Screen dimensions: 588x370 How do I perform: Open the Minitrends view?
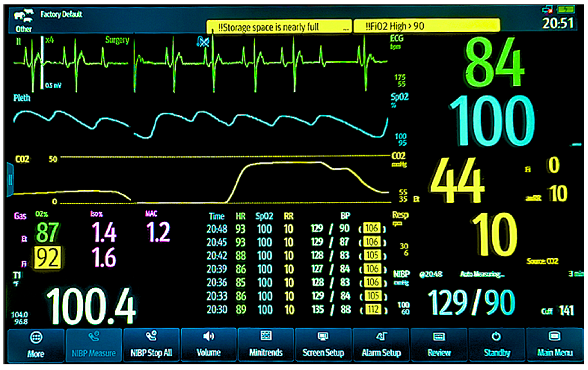tap(266, 345)
